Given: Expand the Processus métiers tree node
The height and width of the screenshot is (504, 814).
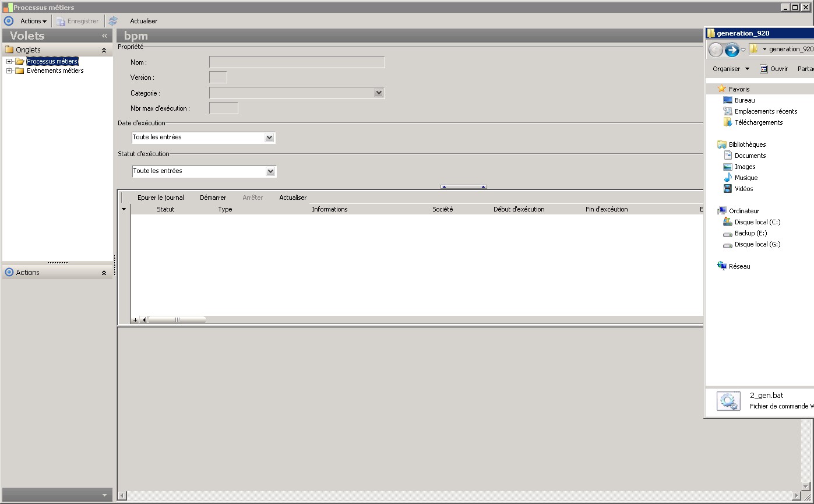Looking at the screenshot, I should click(x=9, y=61).
